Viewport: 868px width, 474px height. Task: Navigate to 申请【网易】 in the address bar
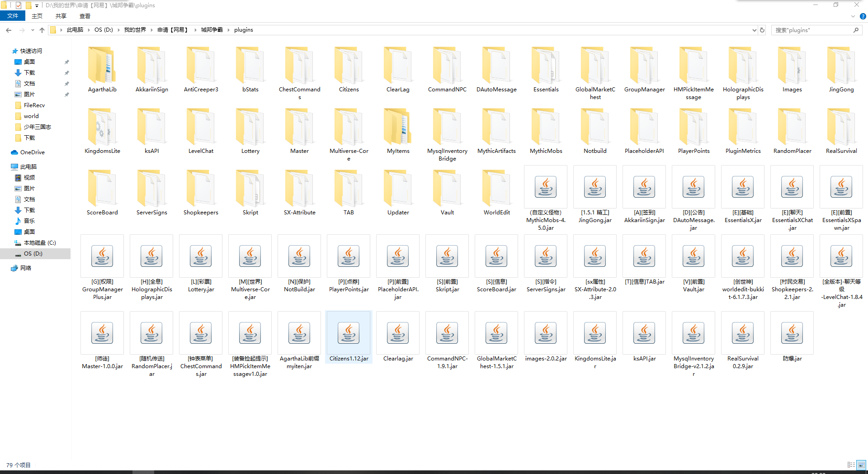(x=173, y=30)
